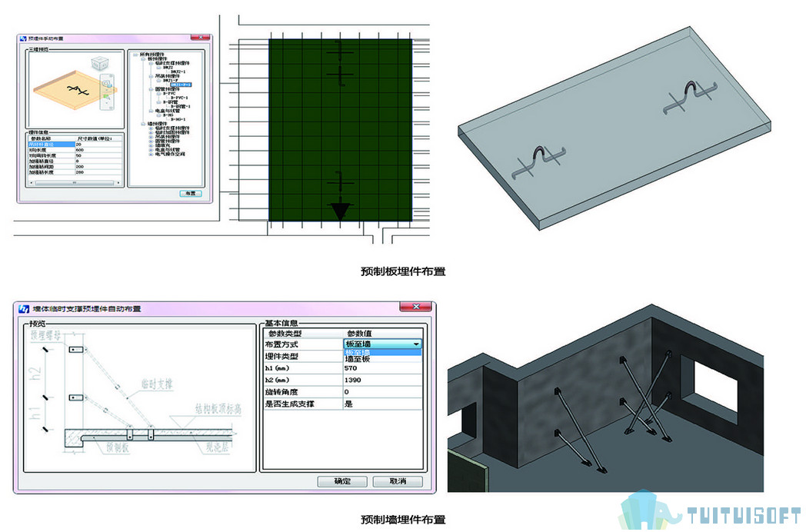The width and height of the screenshot is (806, 532).
Task: Click the 参数值 column header
Action: tap(383, 333)
